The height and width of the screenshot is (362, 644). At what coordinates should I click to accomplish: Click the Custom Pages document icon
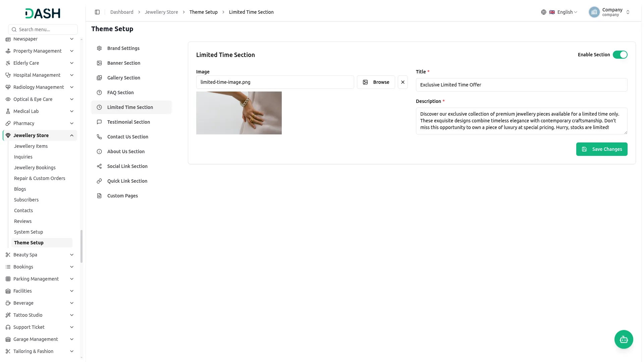pyautogui.click(x=99, y=196)
